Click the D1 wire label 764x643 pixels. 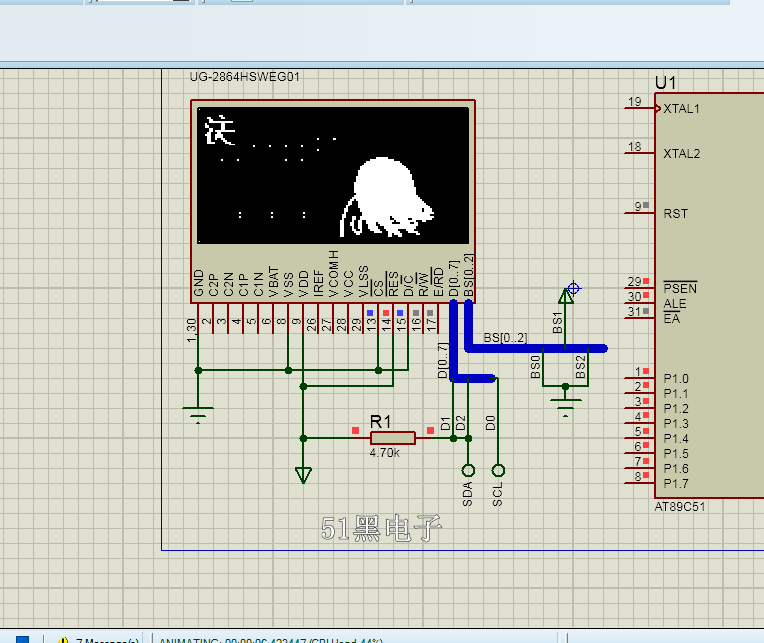click(x=445, y=423)
